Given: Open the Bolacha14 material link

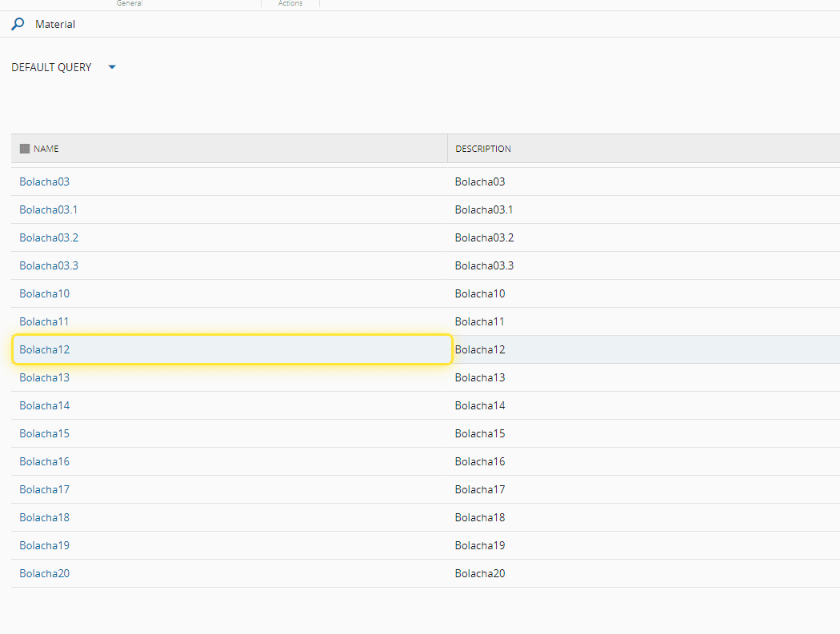Looking at the screenshot, I should 45,405.
